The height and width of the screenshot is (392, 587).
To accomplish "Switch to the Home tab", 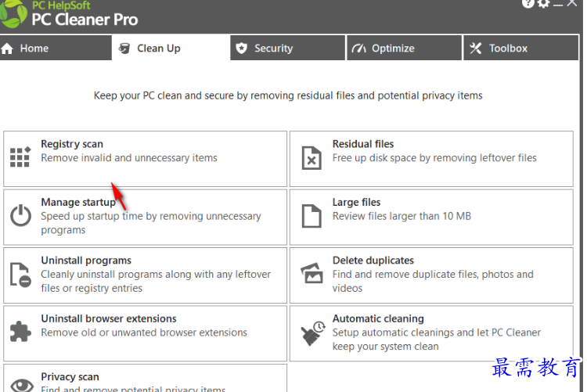I will coord(56,48).
